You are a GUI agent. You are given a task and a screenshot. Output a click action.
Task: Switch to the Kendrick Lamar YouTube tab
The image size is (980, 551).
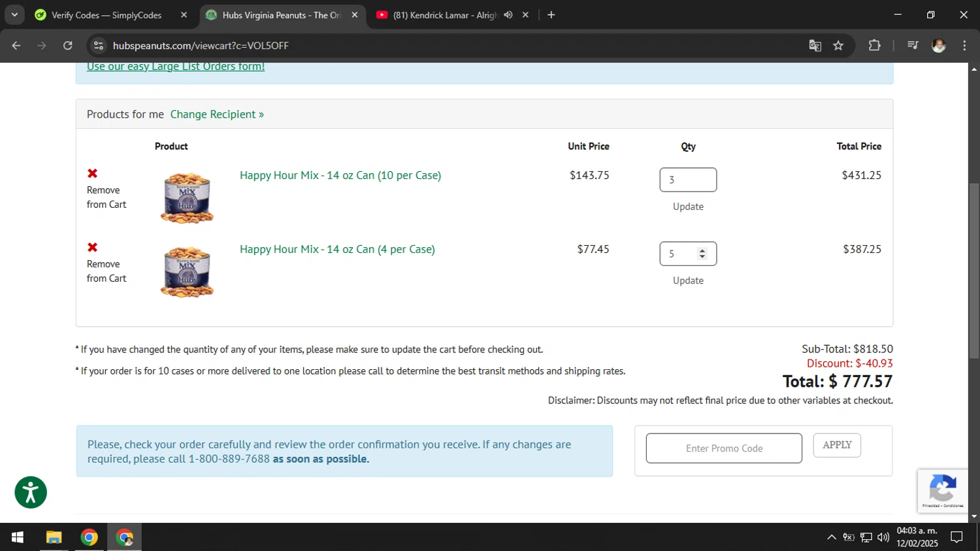tap(445, 14)
